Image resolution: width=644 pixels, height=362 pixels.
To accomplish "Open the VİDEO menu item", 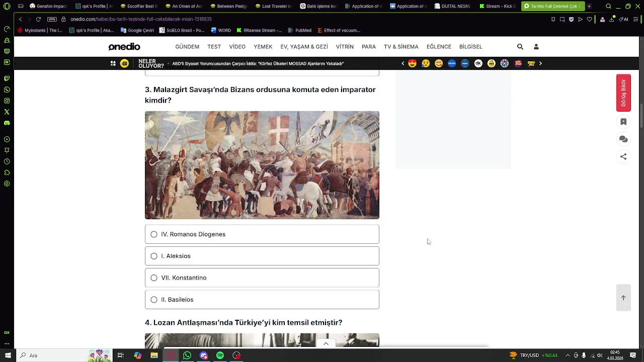I will (237, 47).
